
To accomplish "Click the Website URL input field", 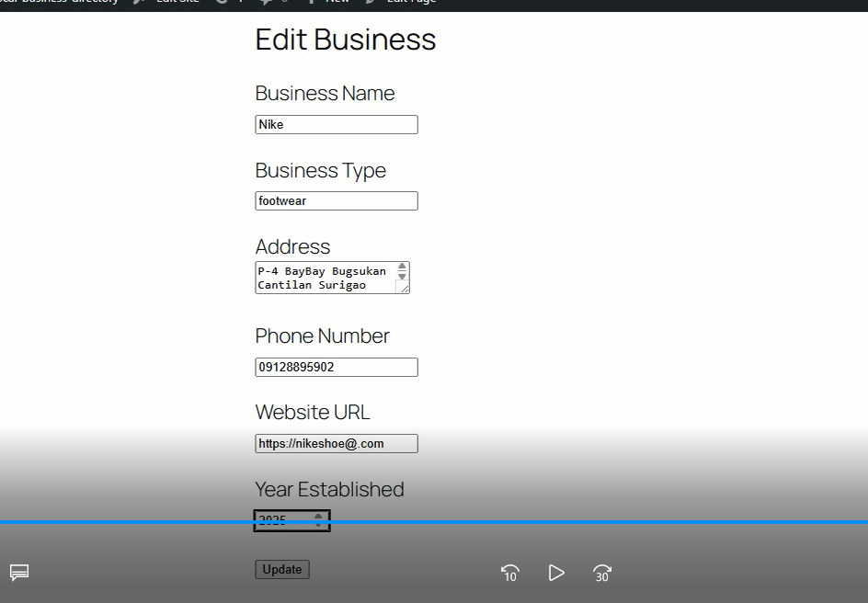I will (336, 444).
